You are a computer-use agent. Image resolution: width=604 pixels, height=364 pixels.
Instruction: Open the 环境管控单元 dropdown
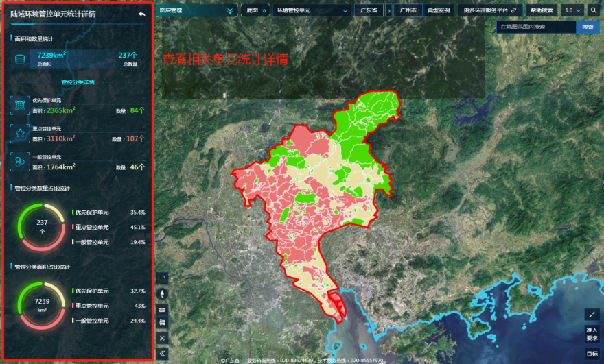click(312, 11)
